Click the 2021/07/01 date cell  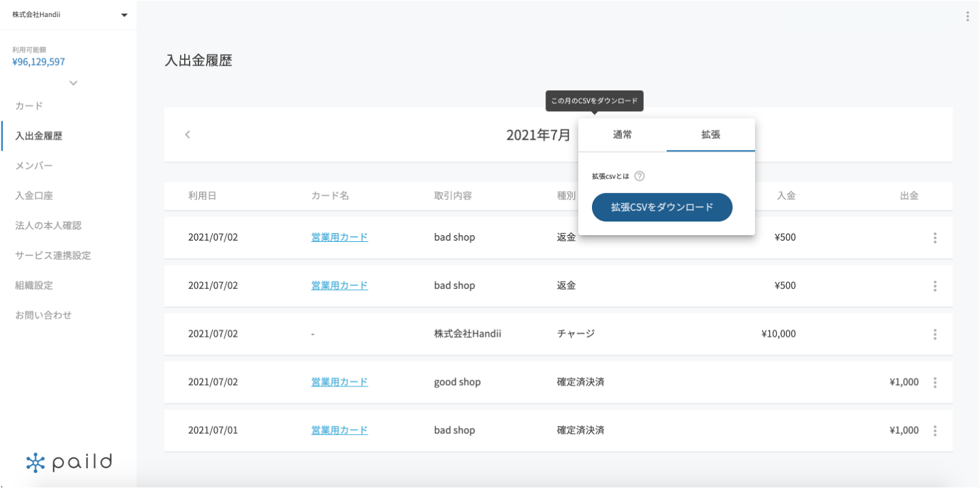click(x=213, y=430)
